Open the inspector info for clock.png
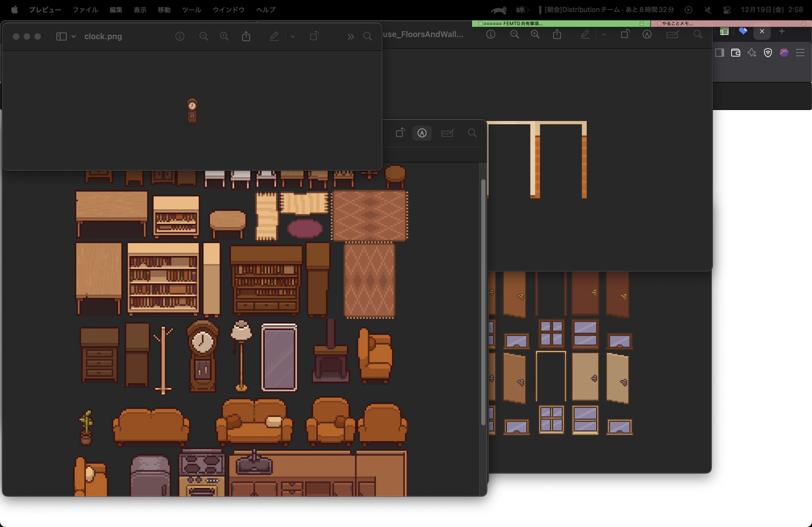Viewport: 812px width, 527px height. point(180,36)
